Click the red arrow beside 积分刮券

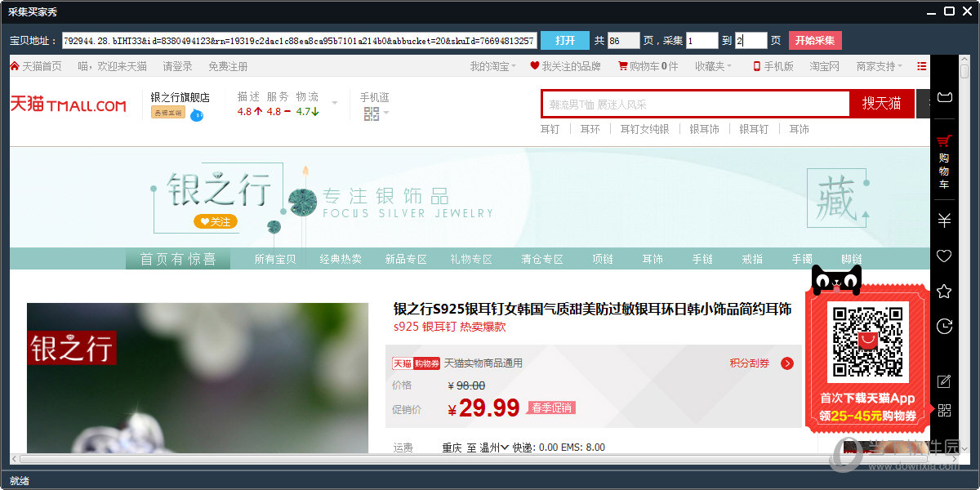click(x=787, y=363)
